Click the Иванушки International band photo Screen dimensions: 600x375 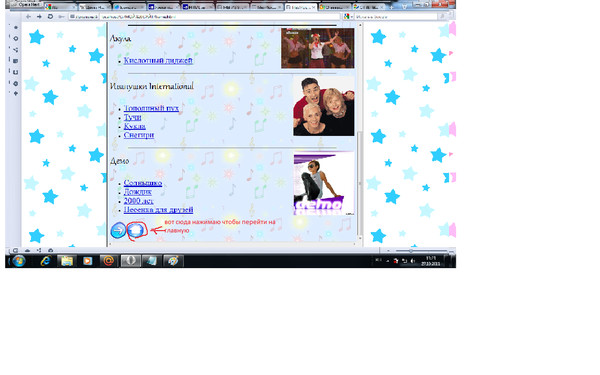(323, 106)
